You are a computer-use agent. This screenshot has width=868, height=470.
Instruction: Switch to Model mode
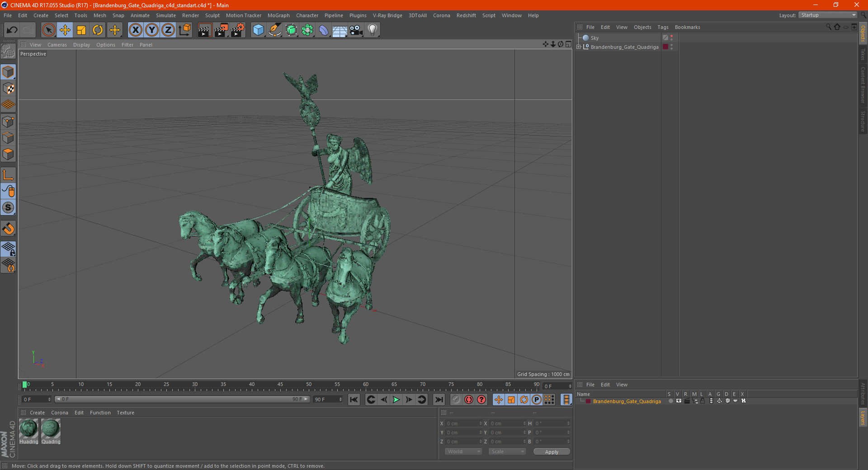[8, 72]
